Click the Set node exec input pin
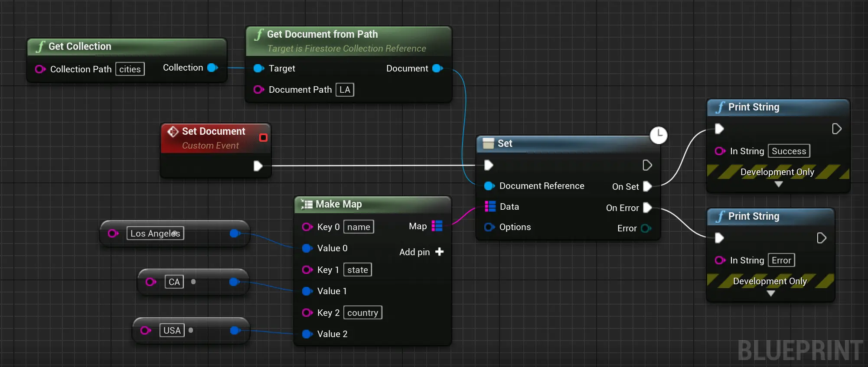The width and height of the screenshot is (868, 367). pos(489,165)
